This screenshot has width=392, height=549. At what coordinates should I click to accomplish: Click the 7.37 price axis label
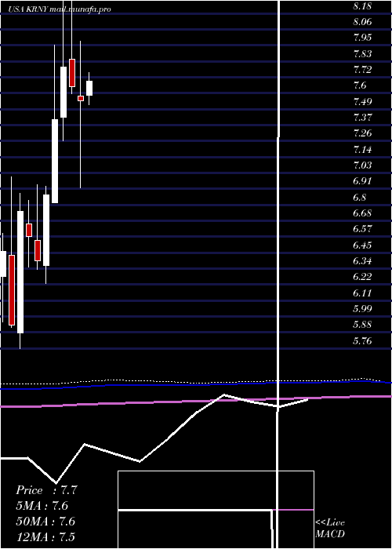click(x=362, y=118)
